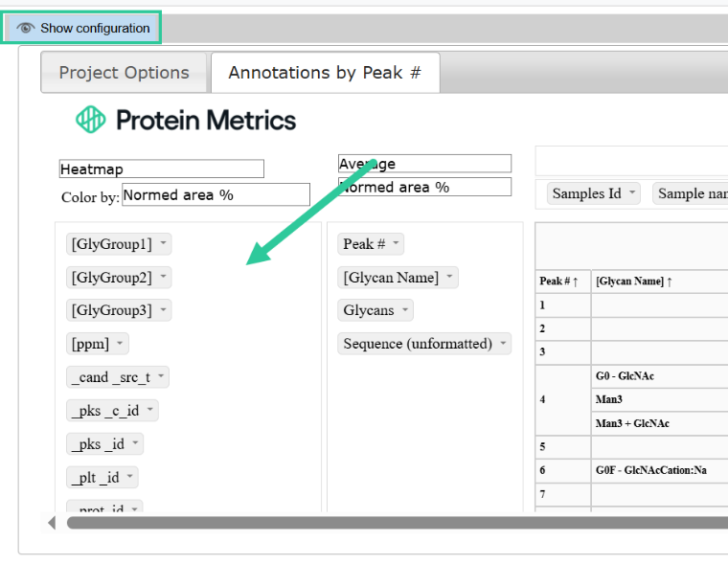Screen dimensions: 728x564
Task: Select the Annotations by Peak # tab
Action: pos(325,73)
